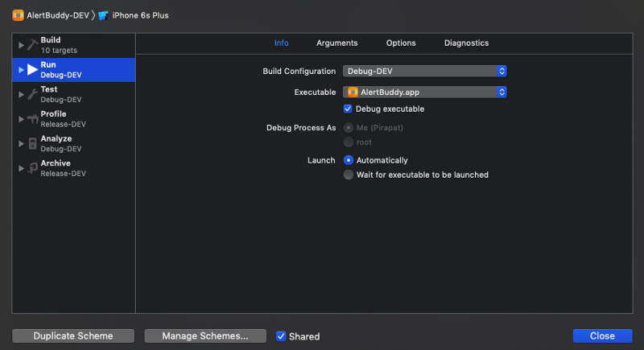Viewport: 644px width, 350px height.
Task: Click the iPhone 6s Plus device icon
Action: point(103,15)
